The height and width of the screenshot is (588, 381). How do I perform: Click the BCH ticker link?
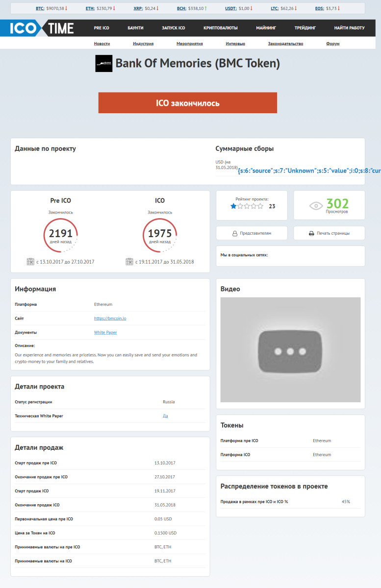click(x=181, y=8)
